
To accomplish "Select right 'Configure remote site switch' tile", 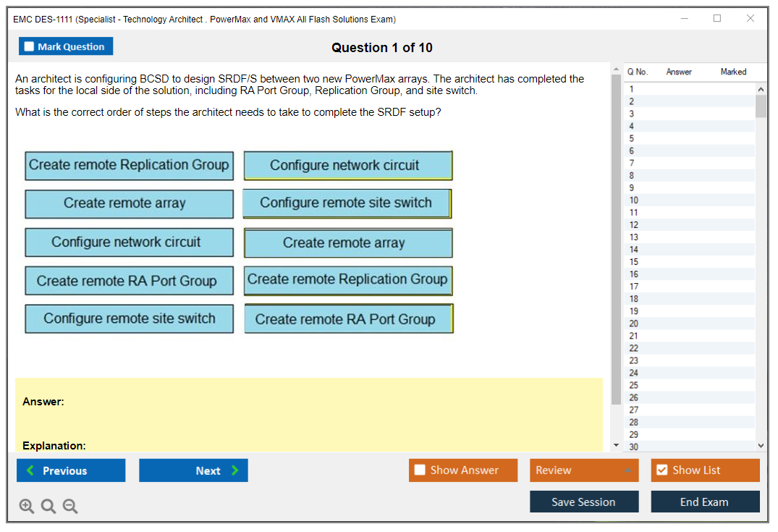I will (347, 203).
